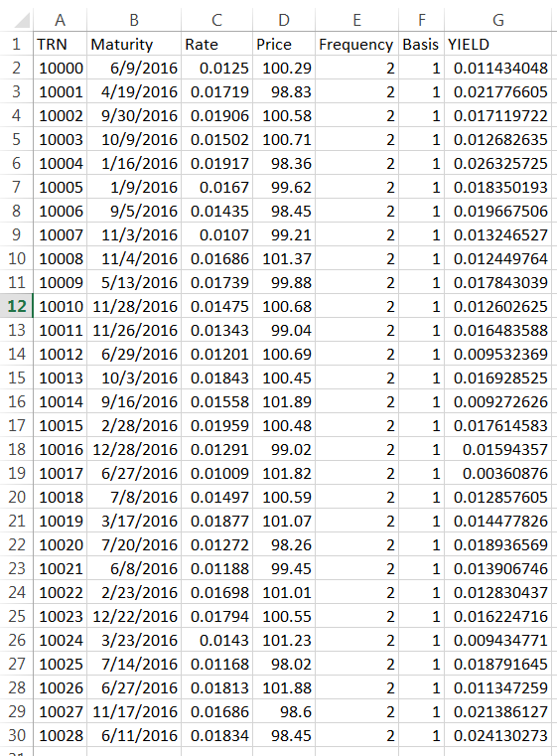Select column D header

pyautogui.click(x=284, y=20)
